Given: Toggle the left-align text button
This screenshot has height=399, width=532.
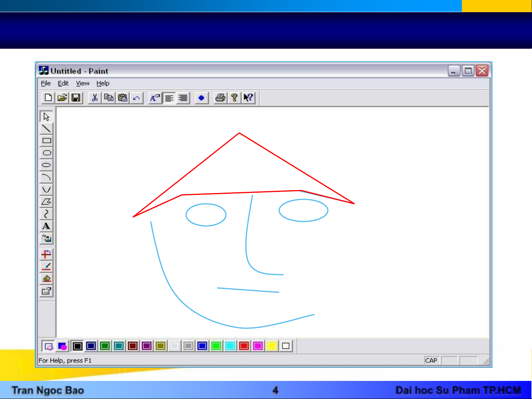Looking at the screenshot, I should 169,98.
